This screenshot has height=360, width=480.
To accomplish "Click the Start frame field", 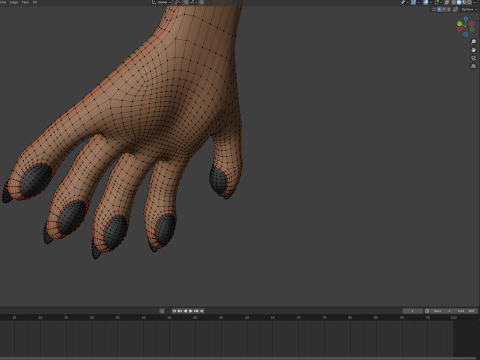I will [442, 311].
